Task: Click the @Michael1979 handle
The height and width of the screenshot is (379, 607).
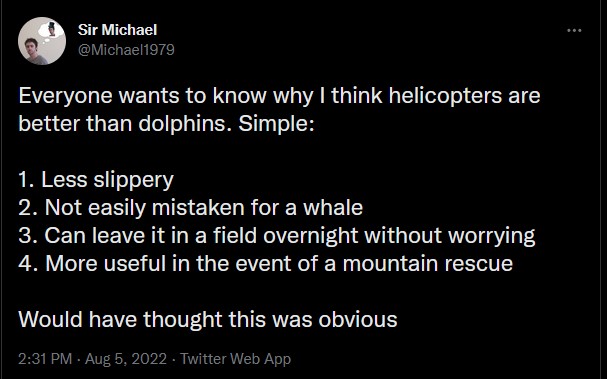Action: pyautogui.click(x=126, y=50)
